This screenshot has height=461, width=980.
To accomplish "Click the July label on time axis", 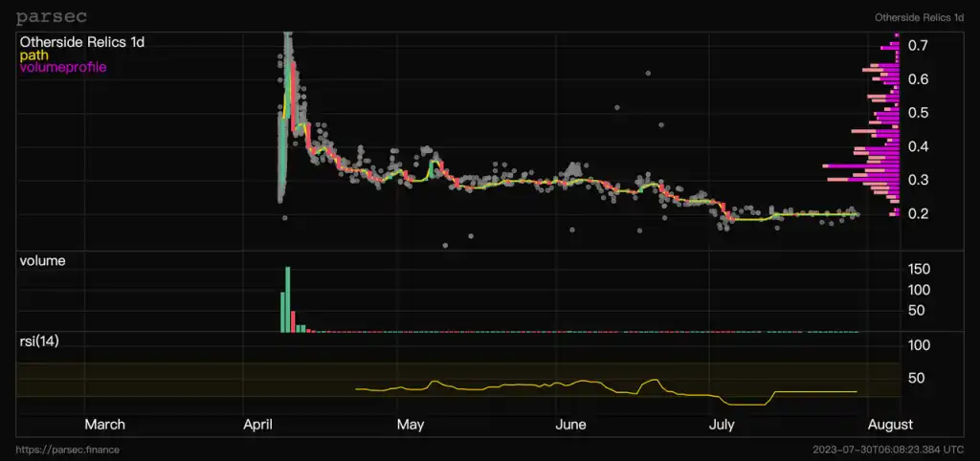I will [x=722, y=425].
